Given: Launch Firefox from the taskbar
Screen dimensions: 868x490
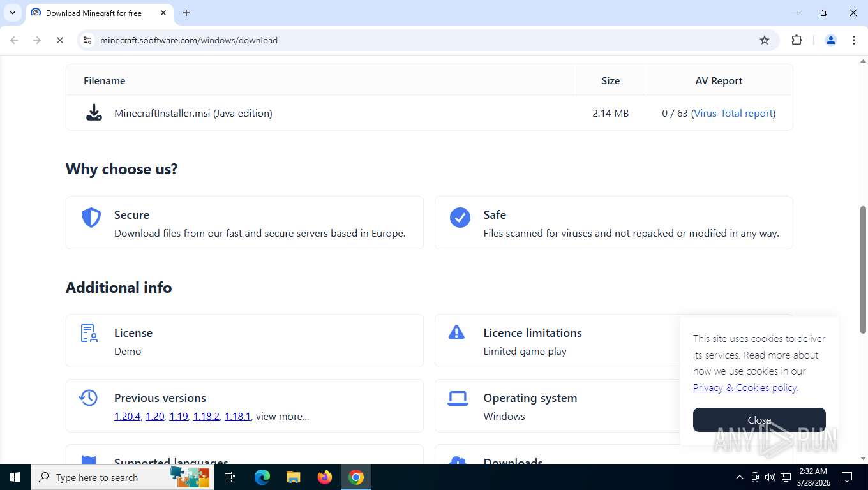Looking at the screenshot, I should click(325, 477).
